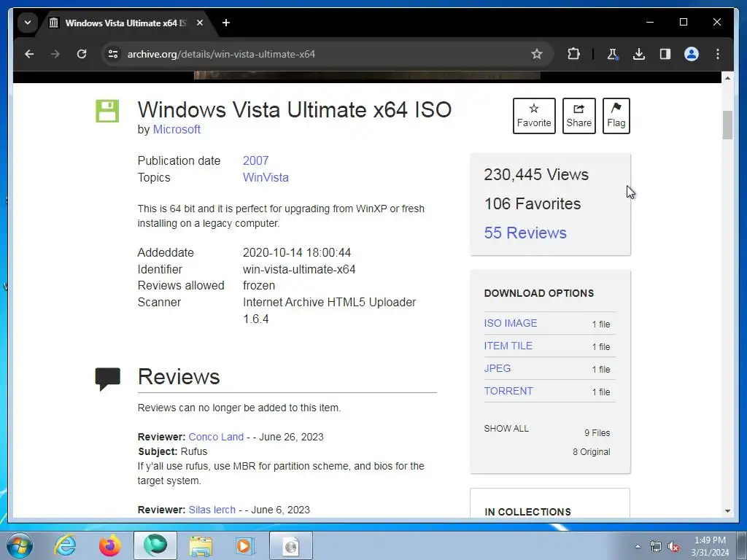
Task: Download the ITEM TILE option
Action: [508, 346]
